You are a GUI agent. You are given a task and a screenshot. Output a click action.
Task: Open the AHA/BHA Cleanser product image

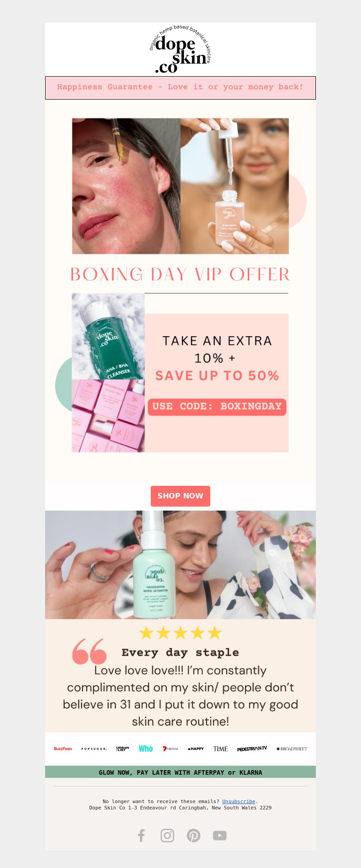point(108,336)
